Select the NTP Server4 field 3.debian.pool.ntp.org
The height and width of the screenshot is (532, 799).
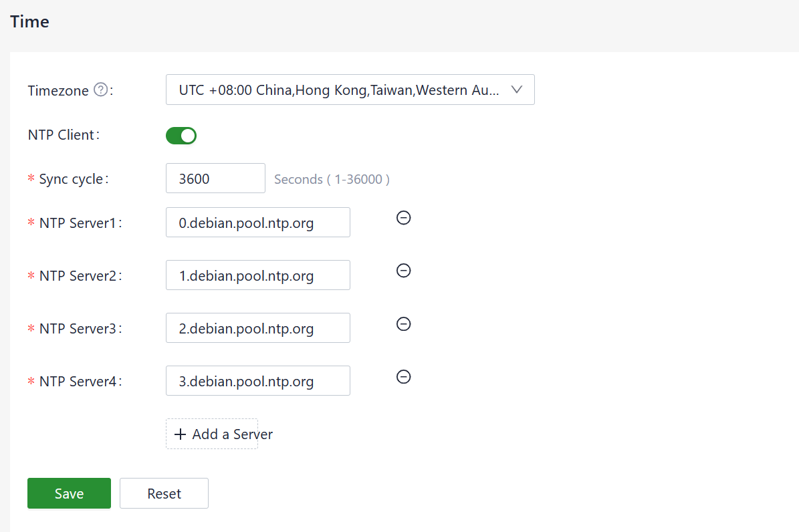(x=257, y=381)
